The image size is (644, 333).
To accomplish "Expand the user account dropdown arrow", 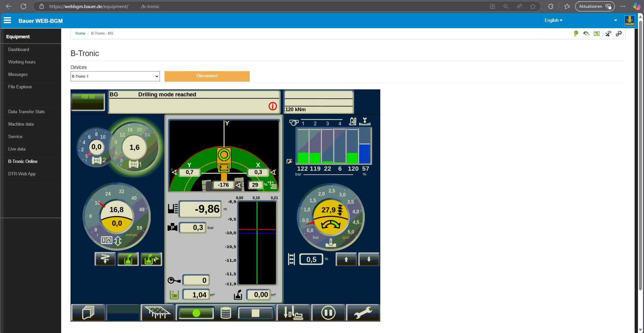I will 615,20.
